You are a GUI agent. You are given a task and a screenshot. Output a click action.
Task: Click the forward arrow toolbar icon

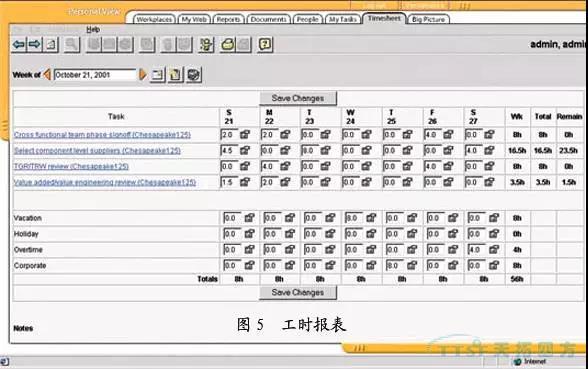(x=34, y=45)
